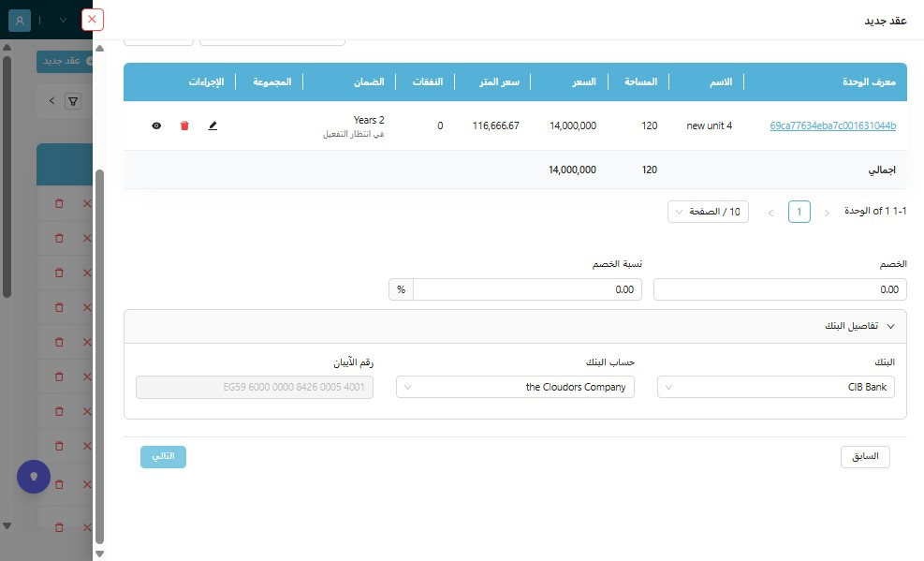Focus the نسبة الخصم discount percentage field
The image size is (924, 561).
click(527, 289)
